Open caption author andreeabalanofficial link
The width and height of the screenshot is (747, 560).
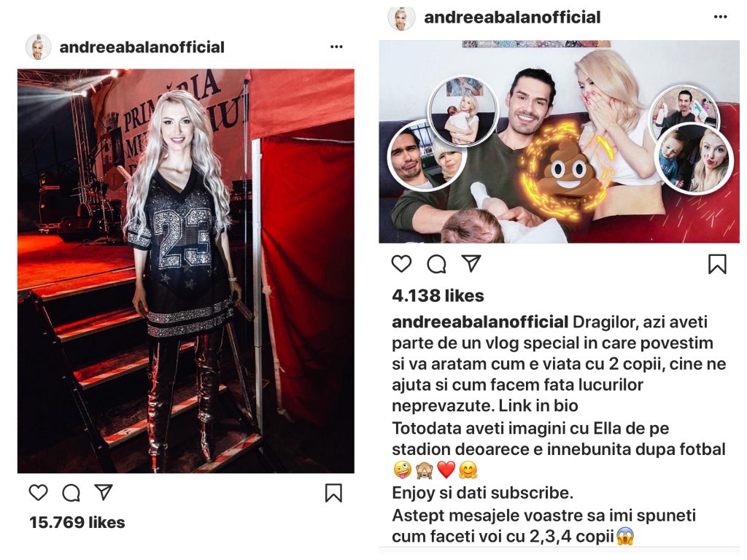pyautogui.click(x=480, y=322)
